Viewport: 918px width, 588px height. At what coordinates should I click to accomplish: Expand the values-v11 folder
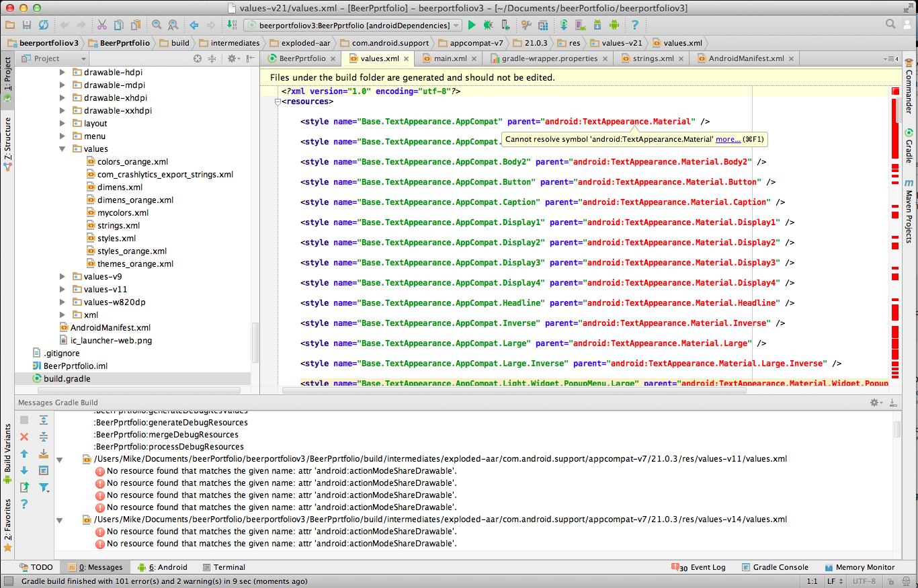62,290
